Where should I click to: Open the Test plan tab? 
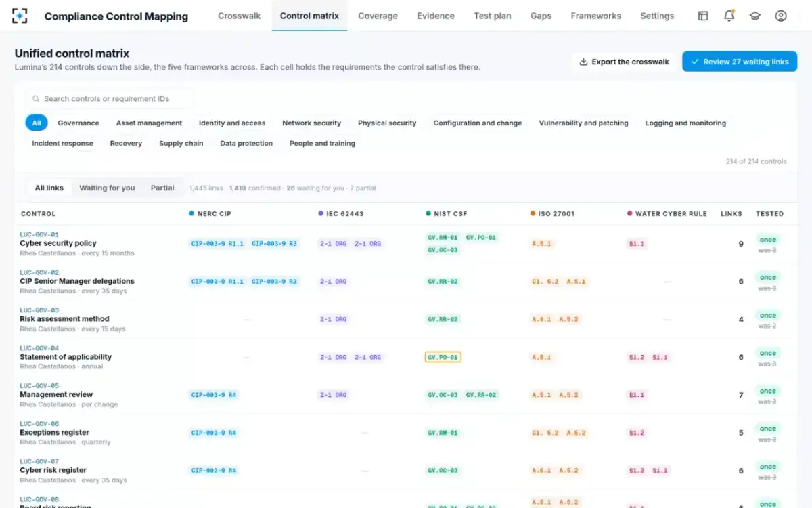pos(493,16)
